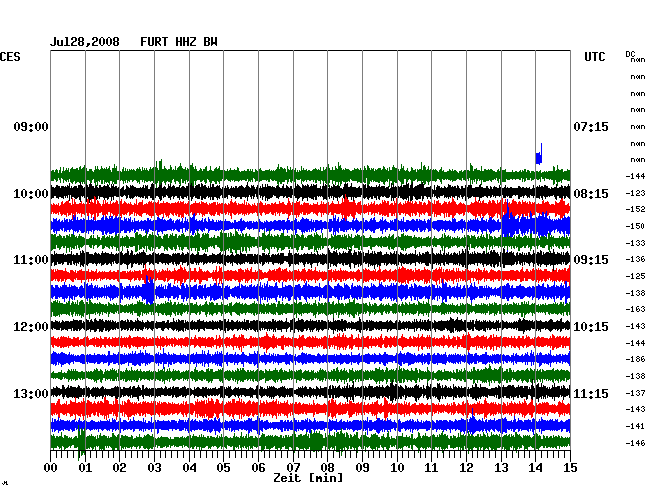Click minute 00 on the time axis
Viewport: 650px width, 494px height.
pyautogui.click(x=51, y=468)
